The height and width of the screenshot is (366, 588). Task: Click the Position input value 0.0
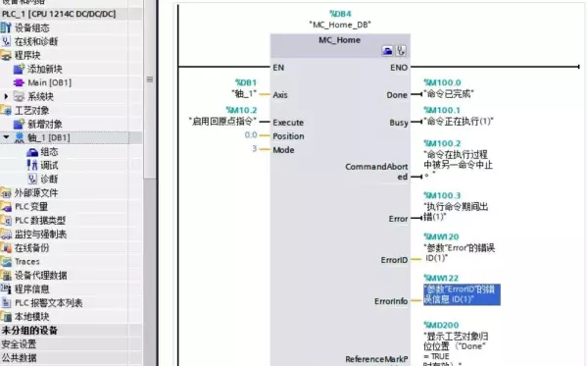[251, 135]
